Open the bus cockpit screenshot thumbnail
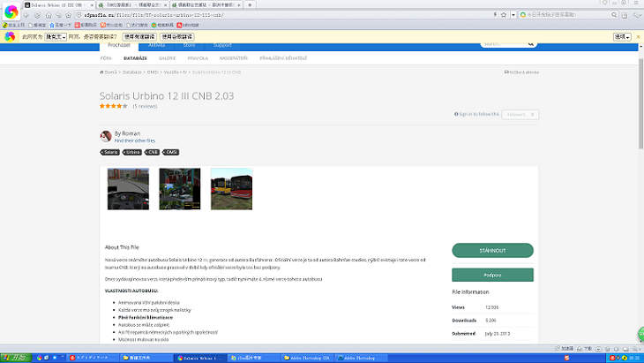The image size is (644, 363). (x=128, y=189)
